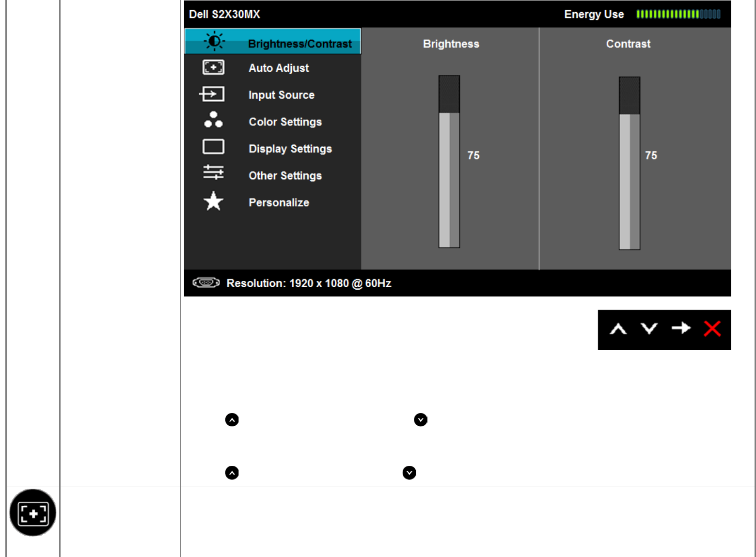Click the Auto Adjust icon in the OSD menu
This screenshot has width=756, height=557.
(213, 67)
